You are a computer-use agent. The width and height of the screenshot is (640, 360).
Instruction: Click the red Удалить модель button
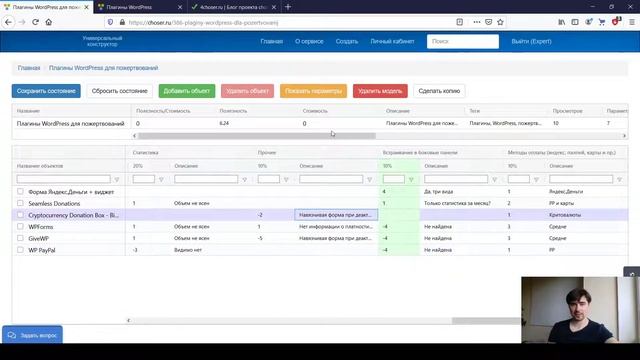(380, 91)
